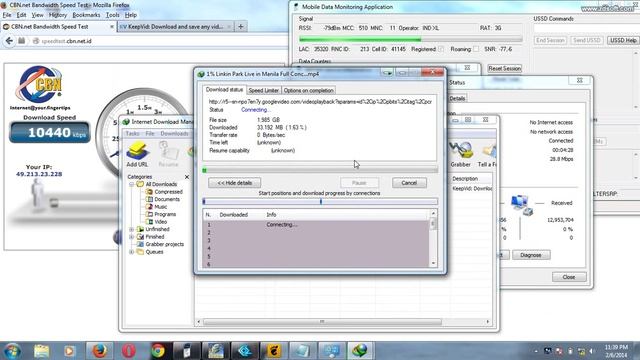Click the Downloaded column header
This screenshot has width=640, height=360.
point(233,215)
